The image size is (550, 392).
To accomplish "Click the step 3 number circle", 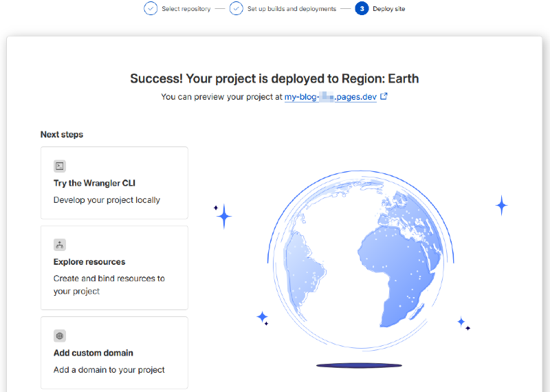I will 362,9.
